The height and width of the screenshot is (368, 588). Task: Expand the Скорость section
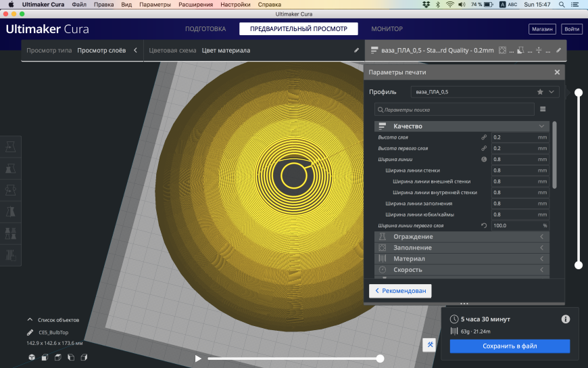pos(462,270)
